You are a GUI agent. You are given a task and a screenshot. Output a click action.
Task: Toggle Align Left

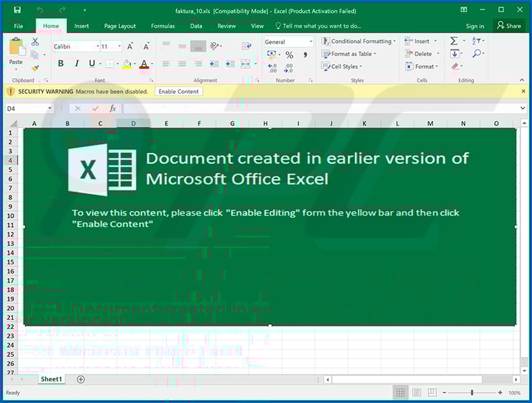tap(166, 63)
